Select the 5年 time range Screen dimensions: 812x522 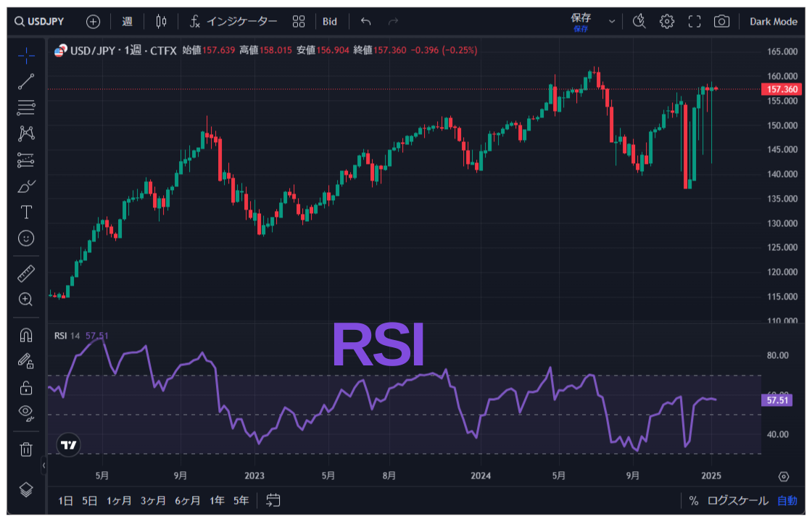(x=241, y=501)
